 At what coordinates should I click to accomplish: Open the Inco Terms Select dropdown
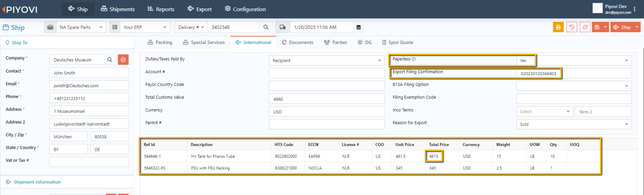click(x=545, y=111)
